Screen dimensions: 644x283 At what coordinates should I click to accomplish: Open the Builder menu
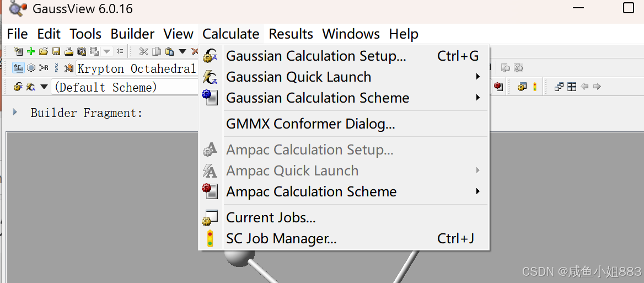point(133,34)
